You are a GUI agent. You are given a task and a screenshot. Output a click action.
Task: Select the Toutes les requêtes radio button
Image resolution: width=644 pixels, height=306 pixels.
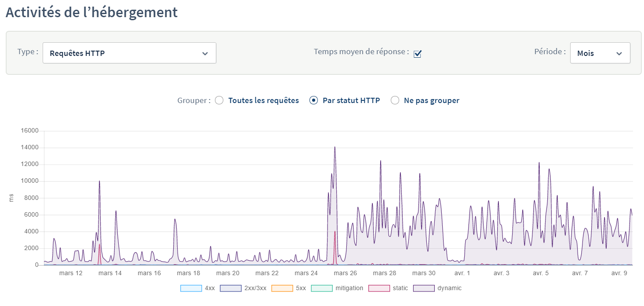[219, 100]
